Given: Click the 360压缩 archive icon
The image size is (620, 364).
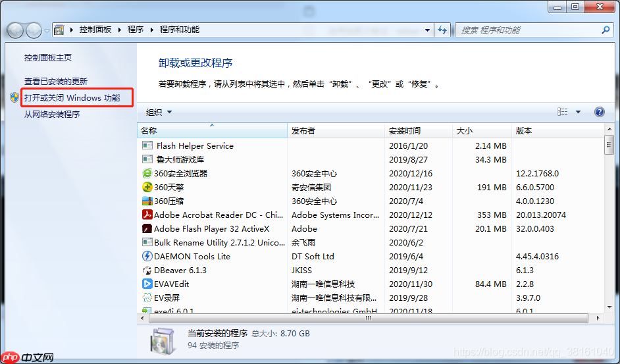Looking at the screenshot, I should coord(147,201).
